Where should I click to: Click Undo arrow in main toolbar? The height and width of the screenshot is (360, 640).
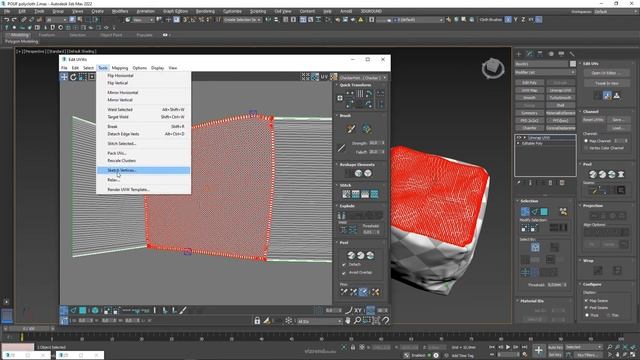pos(7,19)
